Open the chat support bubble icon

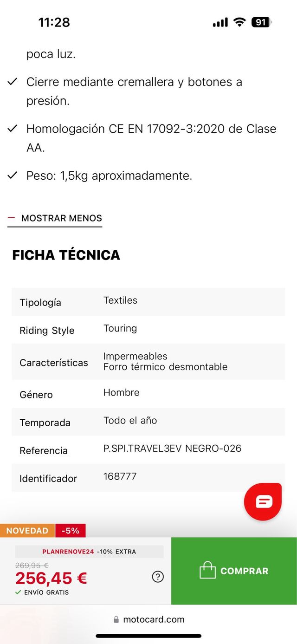(263, 501)
